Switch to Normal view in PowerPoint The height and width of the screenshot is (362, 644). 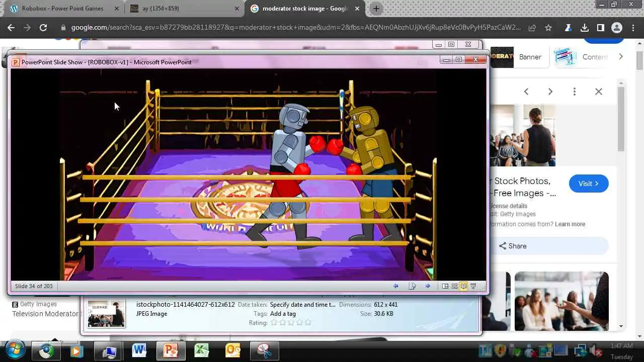point(445,286)
